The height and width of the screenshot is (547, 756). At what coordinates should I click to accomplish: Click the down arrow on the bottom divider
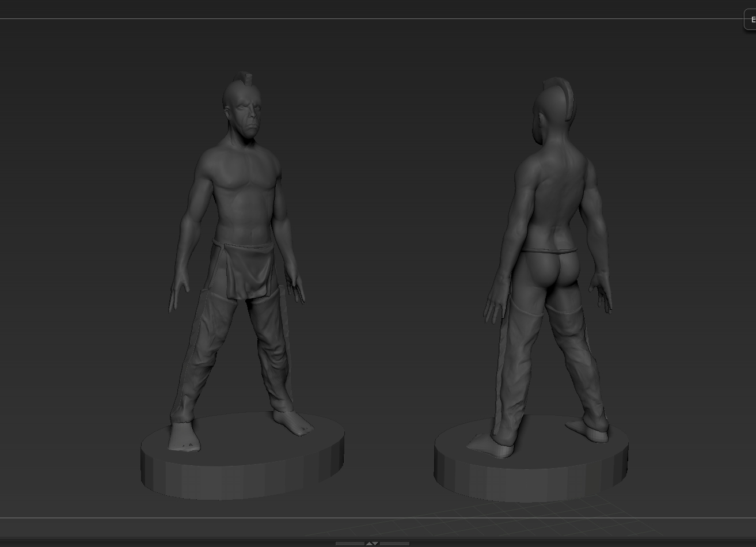pos(375,543)
